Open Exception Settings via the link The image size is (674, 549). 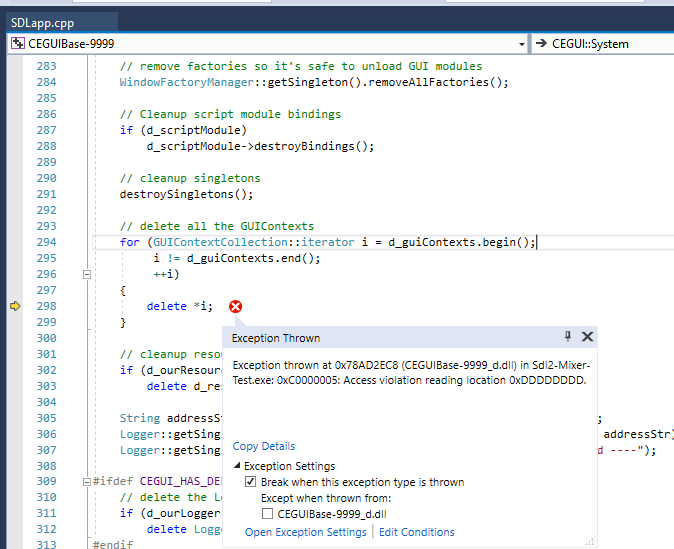[306, 532]
